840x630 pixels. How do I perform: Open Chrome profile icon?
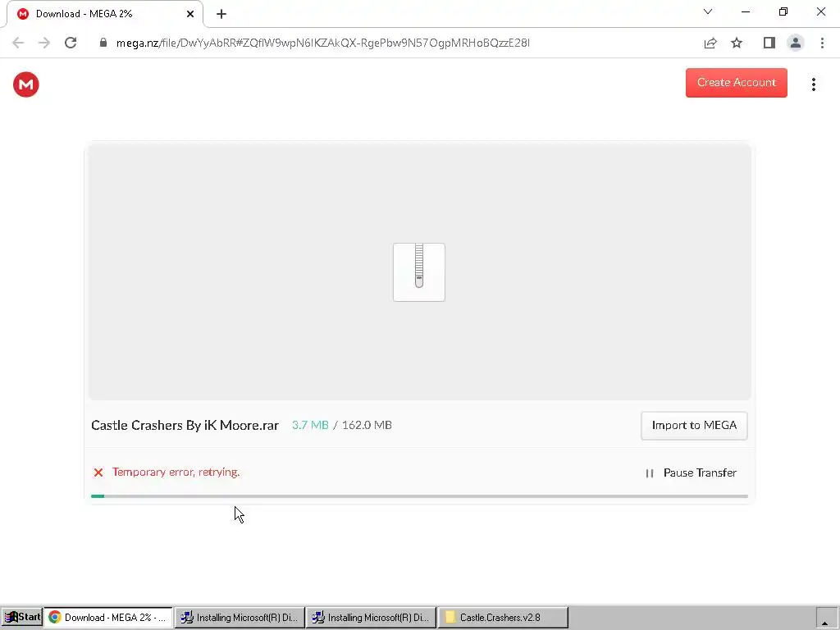[x=796, y=43]
